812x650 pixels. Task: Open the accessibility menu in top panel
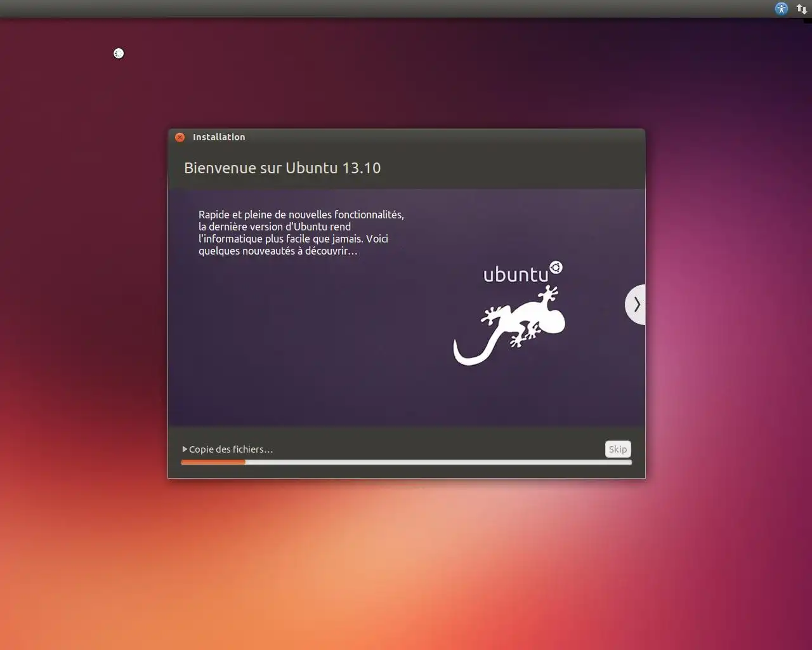(782, 9)
